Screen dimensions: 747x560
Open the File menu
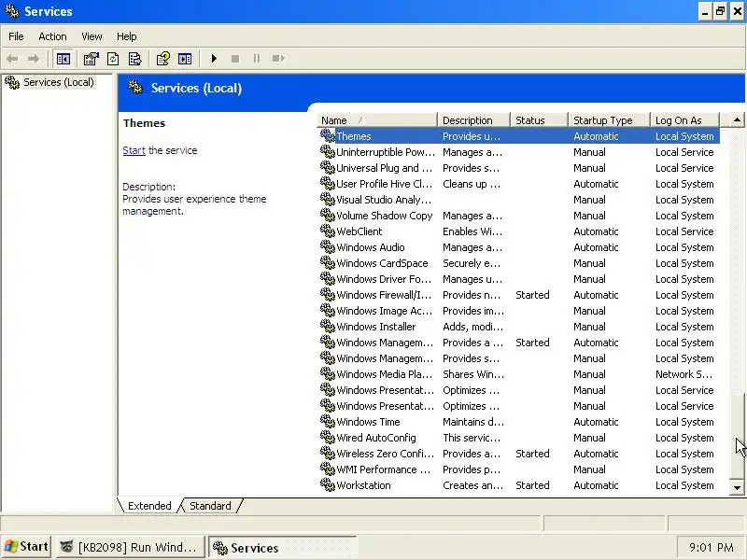pos(16,36)
